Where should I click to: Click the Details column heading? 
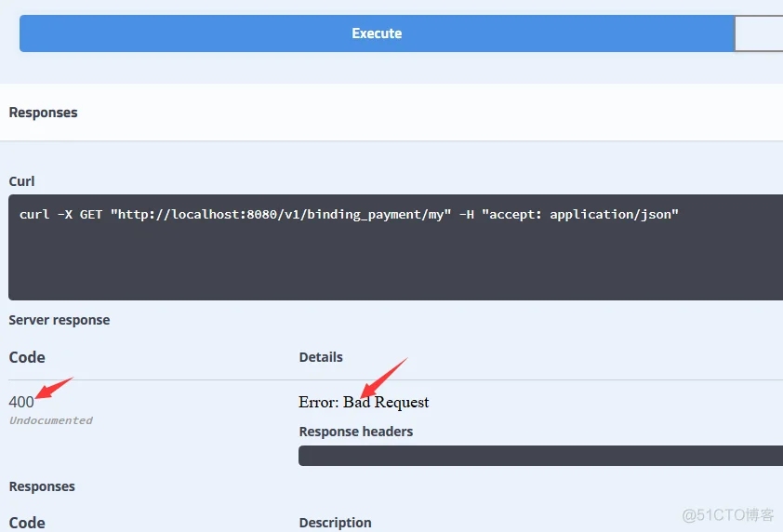click(x=321, y=357)
